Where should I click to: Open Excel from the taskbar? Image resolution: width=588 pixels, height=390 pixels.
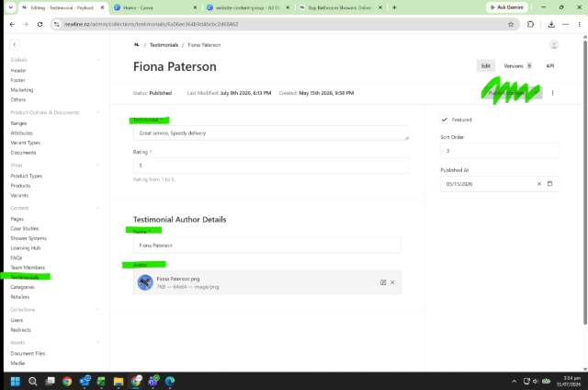pos(101,382)
